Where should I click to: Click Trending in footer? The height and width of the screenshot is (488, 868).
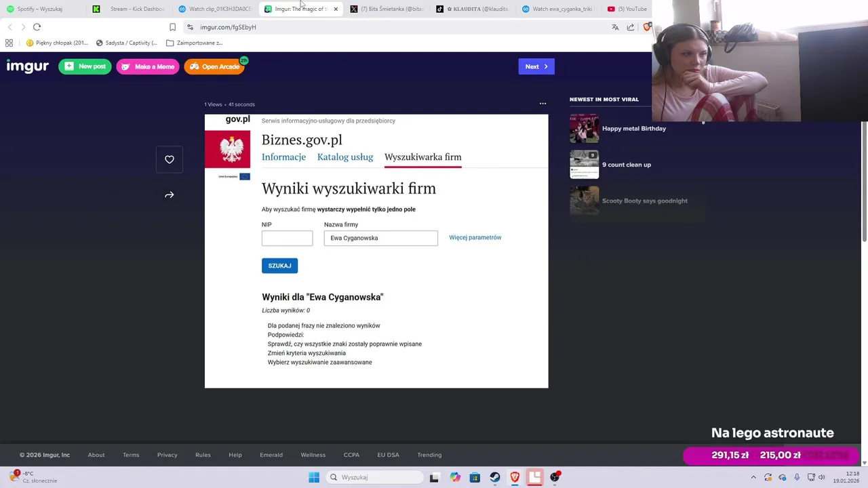[429, 455]
